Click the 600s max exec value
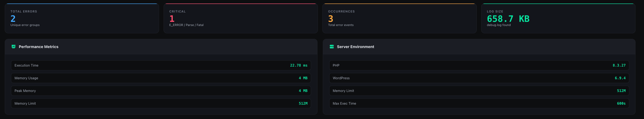This screenshot has height=119, width=644. click(x=621, y=103)
